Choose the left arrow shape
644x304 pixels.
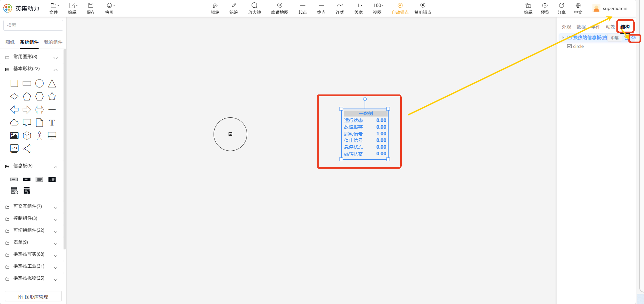(x=14, y=109)
